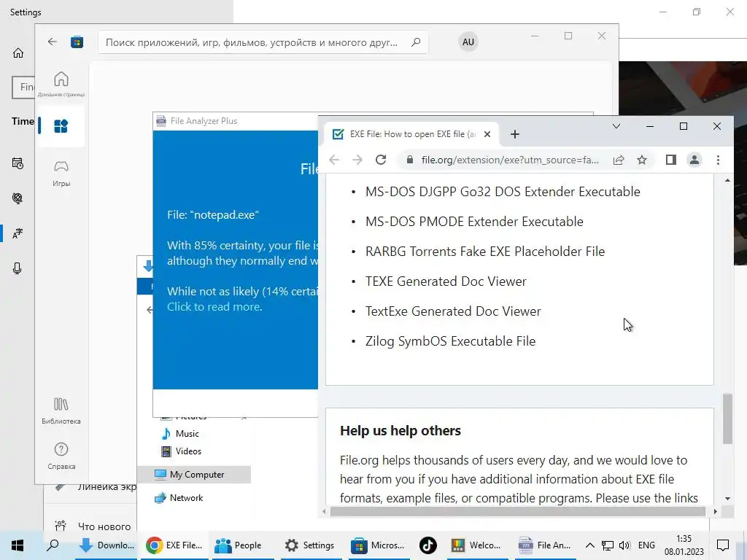Reload the file.org page in Chrome

tap(380, 160)
